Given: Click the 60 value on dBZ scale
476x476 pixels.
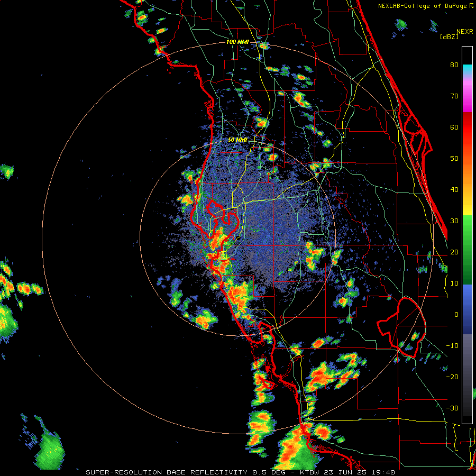Looking at the screenshot, I should click(x=454, y=127).
